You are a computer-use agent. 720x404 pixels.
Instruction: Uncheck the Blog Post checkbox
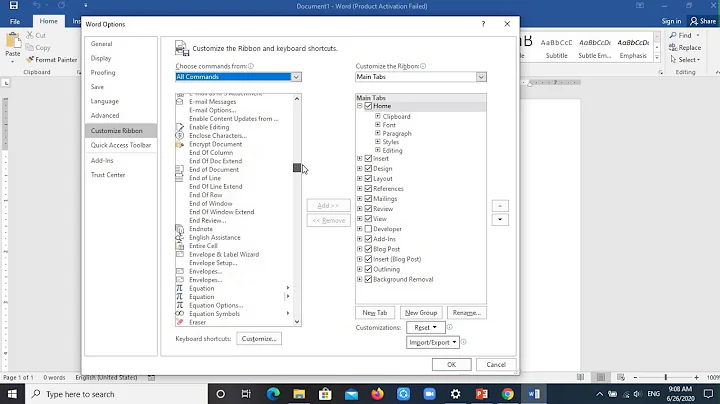pyautogui.click(x=368, y=249)
